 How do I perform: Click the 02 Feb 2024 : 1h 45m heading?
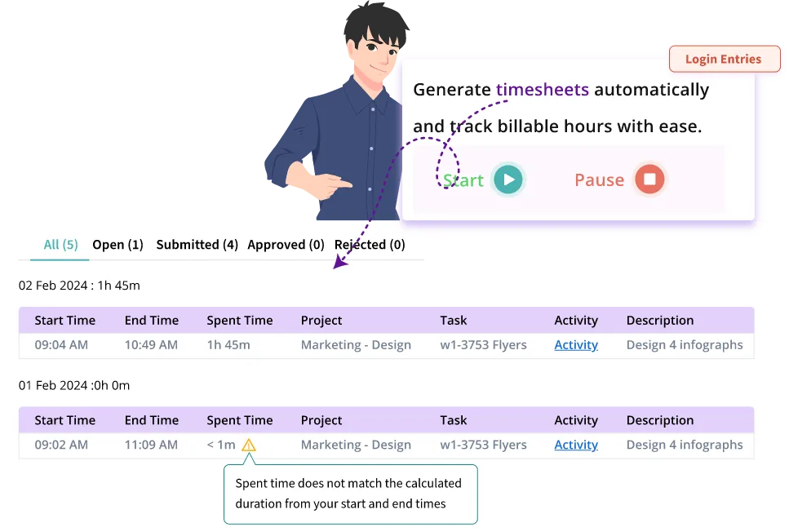click(x=78, y=285)
